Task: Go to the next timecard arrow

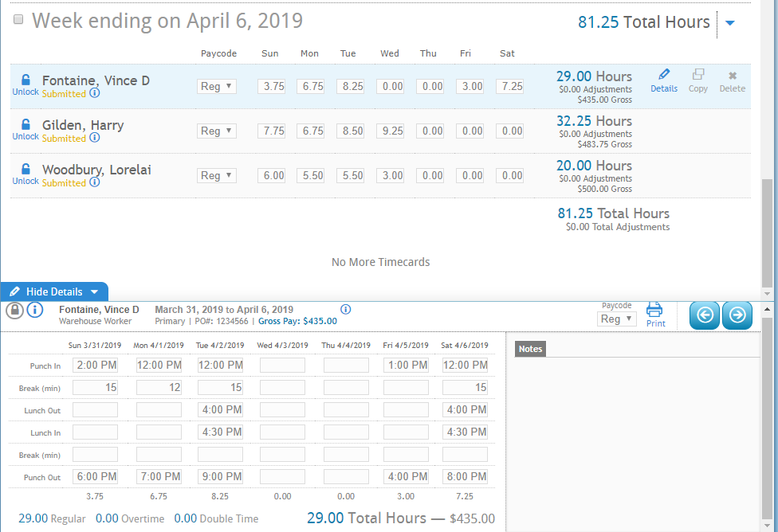Action: pos(737,315)
